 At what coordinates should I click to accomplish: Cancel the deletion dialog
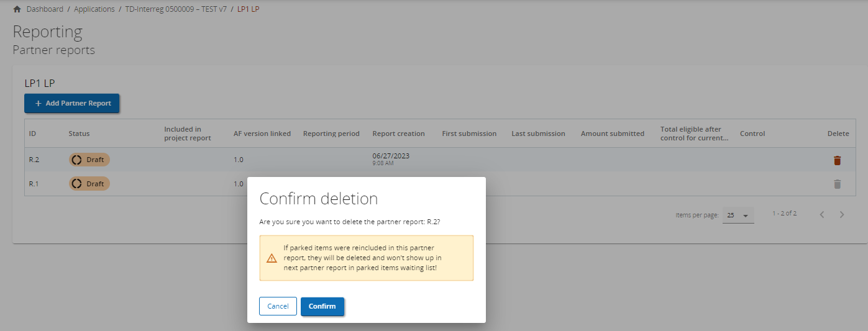[x=278, y=306]
